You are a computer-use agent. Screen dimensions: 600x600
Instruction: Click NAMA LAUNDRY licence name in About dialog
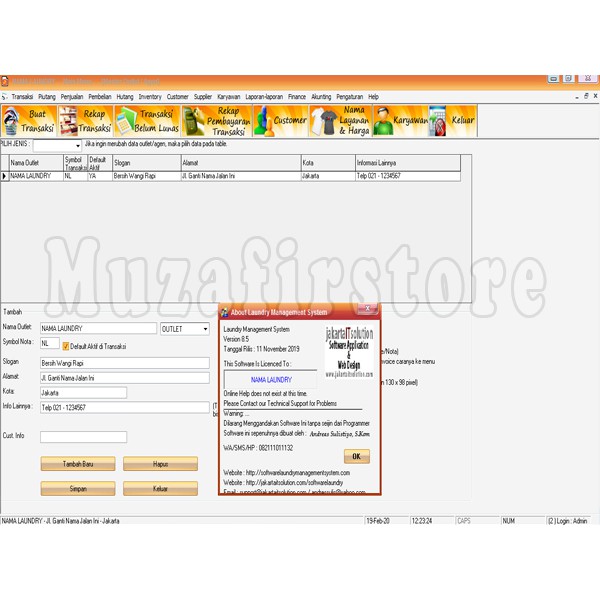(271, 380)
